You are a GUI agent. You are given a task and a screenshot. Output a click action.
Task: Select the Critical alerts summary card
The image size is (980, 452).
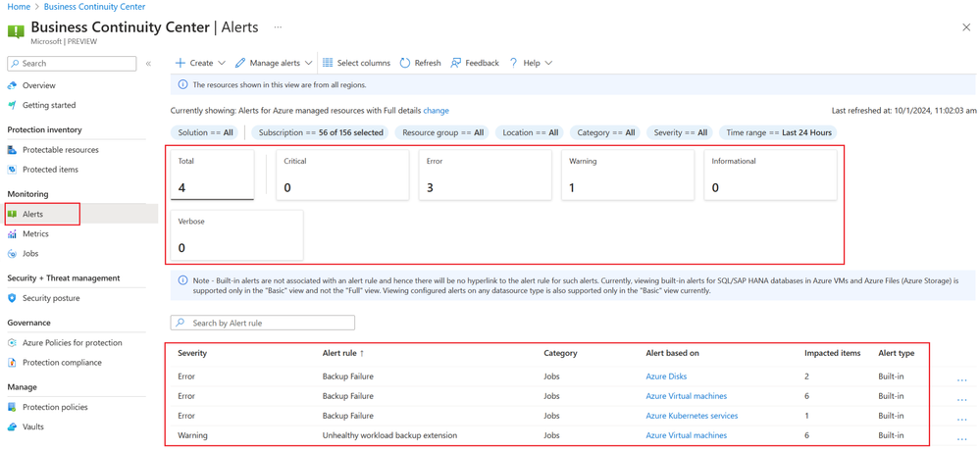click(342, 175)
